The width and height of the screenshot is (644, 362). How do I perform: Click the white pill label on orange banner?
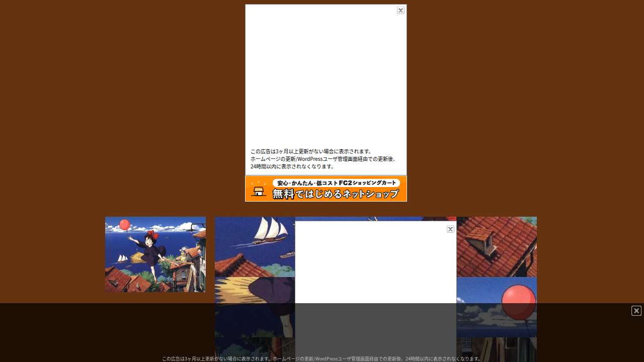click(337, 183)
